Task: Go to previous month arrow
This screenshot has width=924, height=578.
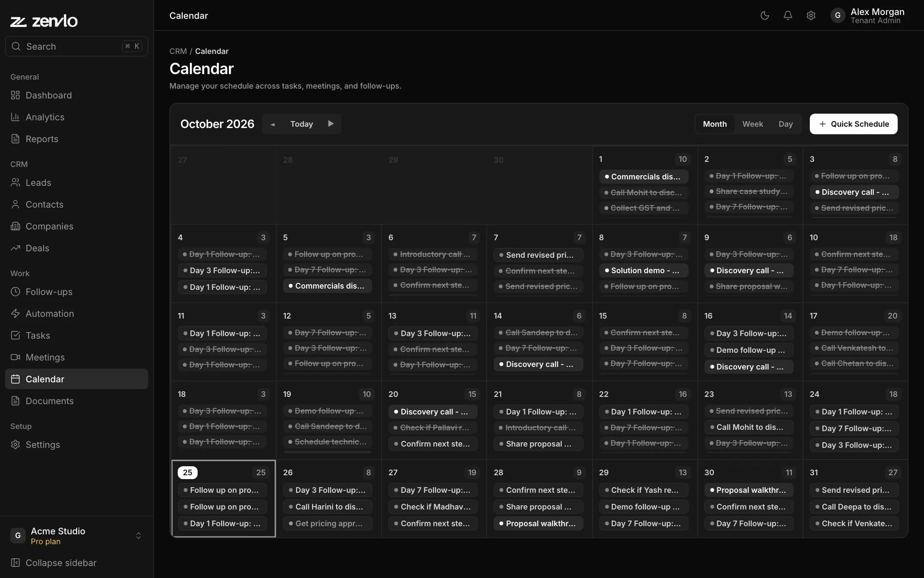Action: tap(272, 124)
